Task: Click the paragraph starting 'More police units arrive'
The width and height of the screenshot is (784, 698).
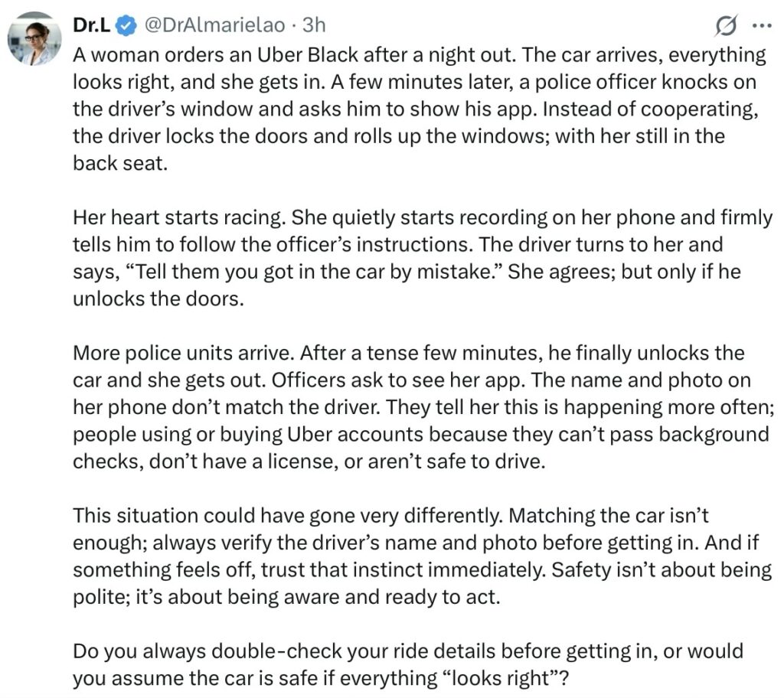Action: [420, 407]
